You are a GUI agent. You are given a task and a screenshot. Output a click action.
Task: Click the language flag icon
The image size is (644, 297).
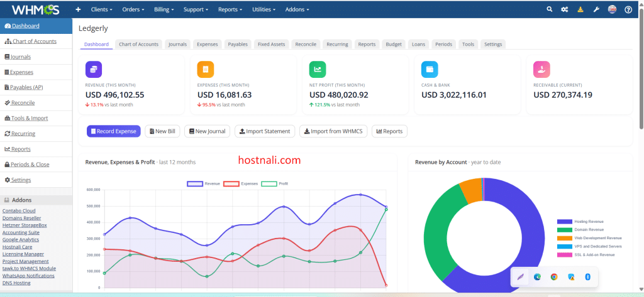tap(612, 9)
